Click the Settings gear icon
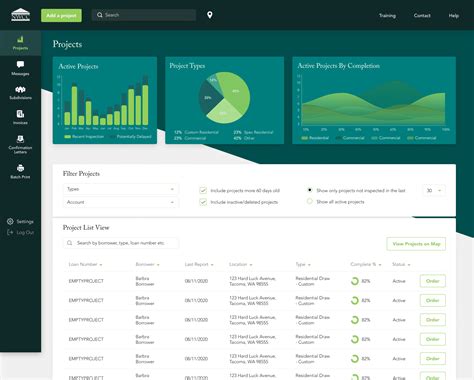The width and height of the screenshot is (474, 380). click(10, 221)
